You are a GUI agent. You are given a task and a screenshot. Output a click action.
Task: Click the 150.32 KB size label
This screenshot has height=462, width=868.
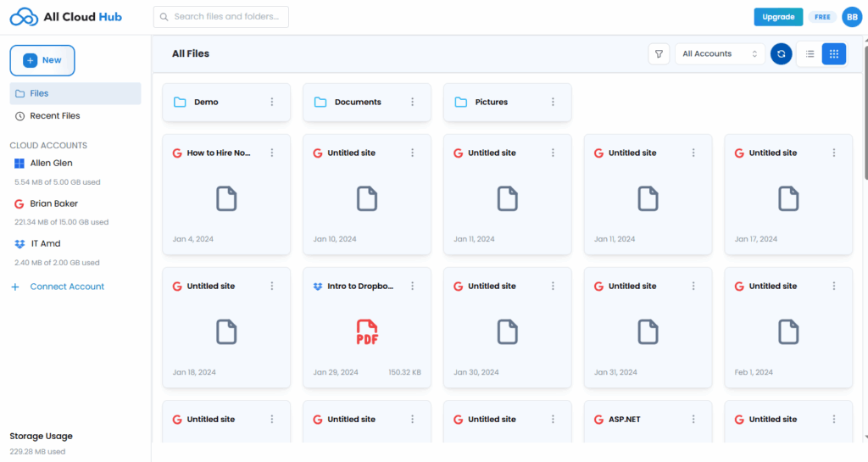click(x=404, y=372)
